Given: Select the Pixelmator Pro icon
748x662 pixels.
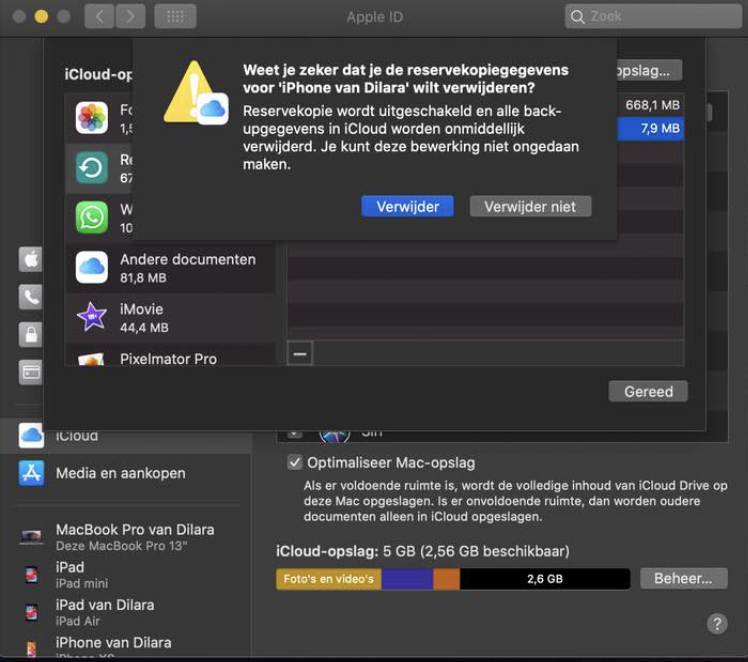Looking at the screenshot, I should click(92, 359).
